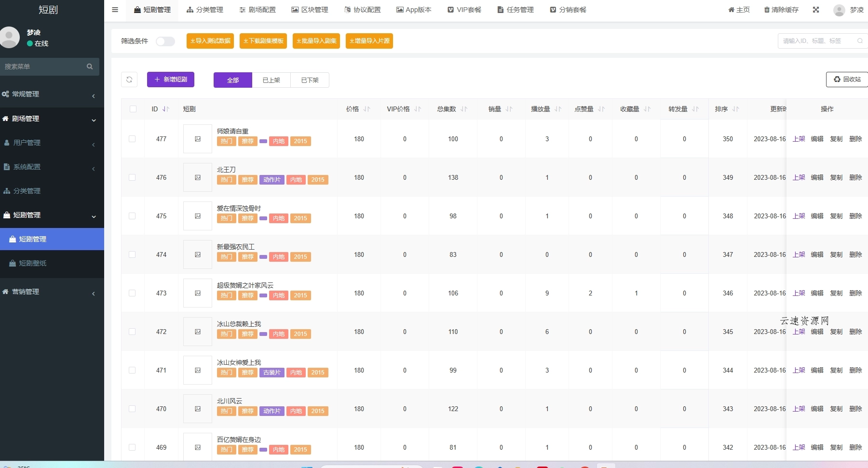Check the select-all checkbox in the table header
The width and height of the screenshot is (868, 468).
[133, 109]
